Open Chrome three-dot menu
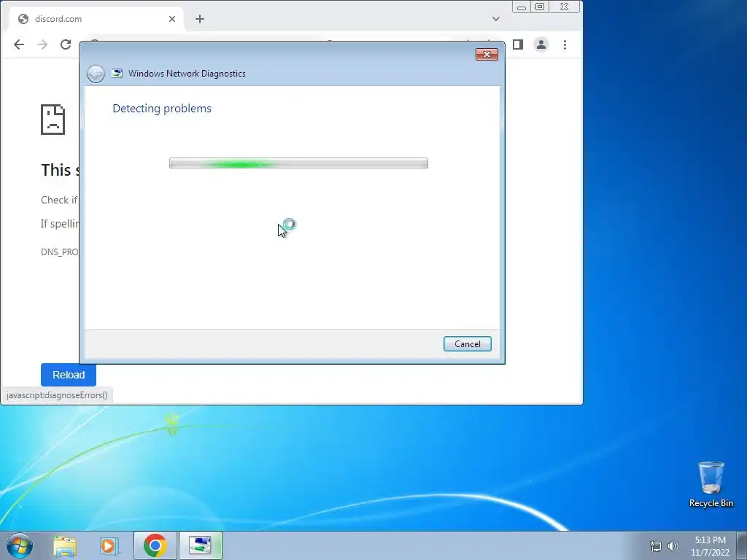The image size is (747, 560). click(565, 44)
